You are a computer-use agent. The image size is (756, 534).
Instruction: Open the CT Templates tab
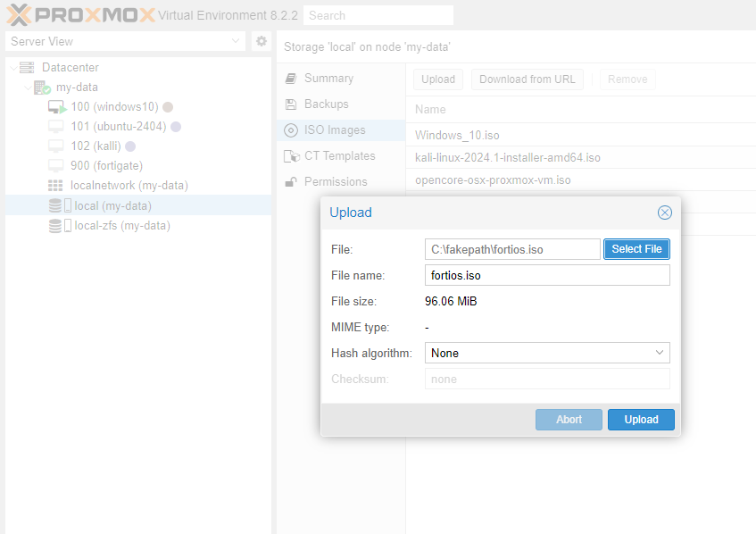[x=341, y=156]
